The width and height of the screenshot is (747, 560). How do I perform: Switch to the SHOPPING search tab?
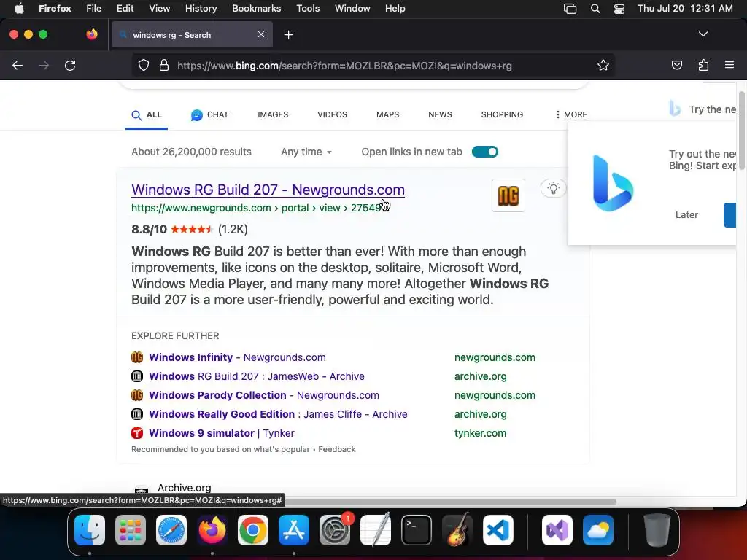tap(502, 114)
